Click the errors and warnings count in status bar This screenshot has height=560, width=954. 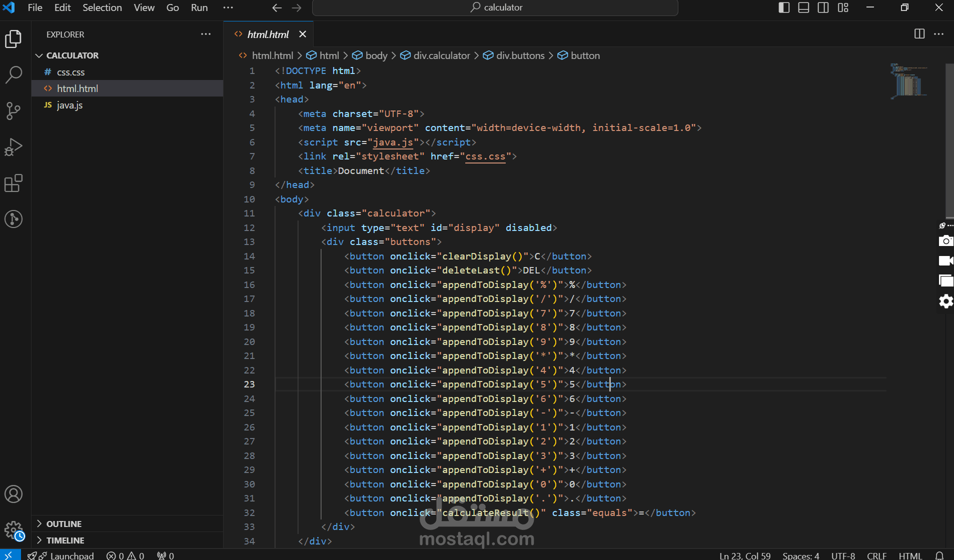(125, 555)
